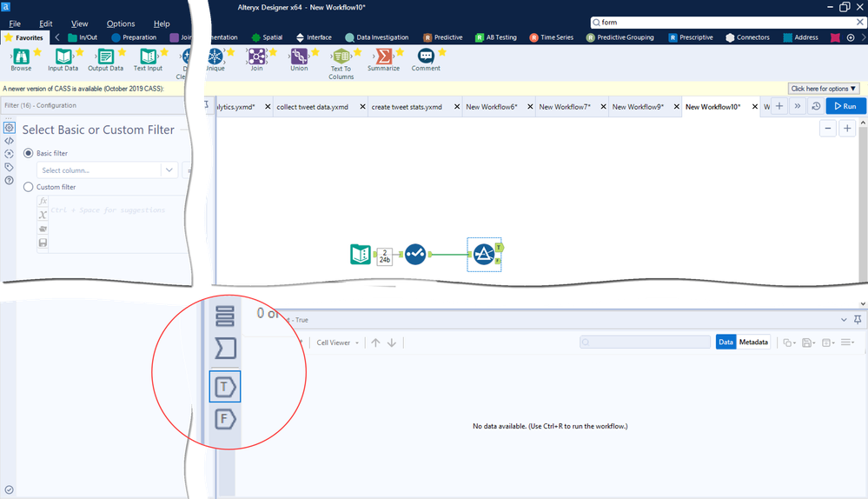This screenshot has height=499, width=868.
Task: Open the messages view icon in results
Action: [x=225, y=349]
